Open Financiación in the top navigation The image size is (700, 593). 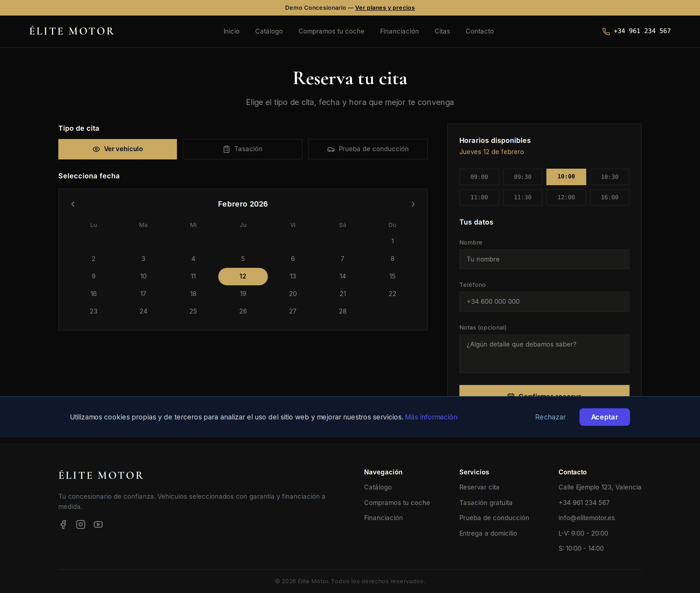pos(399,31)
